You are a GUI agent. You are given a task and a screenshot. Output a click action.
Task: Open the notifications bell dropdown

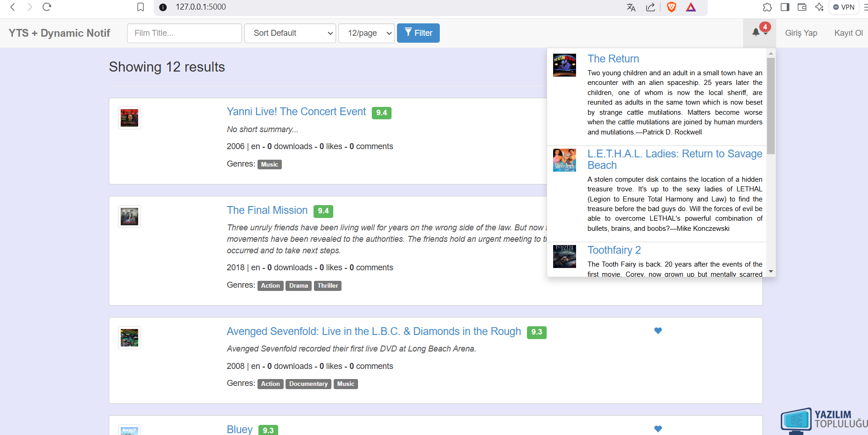(x=759, y=33)
